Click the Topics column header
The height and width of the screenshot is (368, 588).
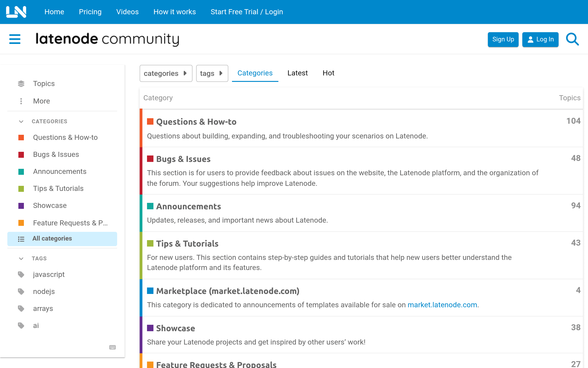point(570,98)
